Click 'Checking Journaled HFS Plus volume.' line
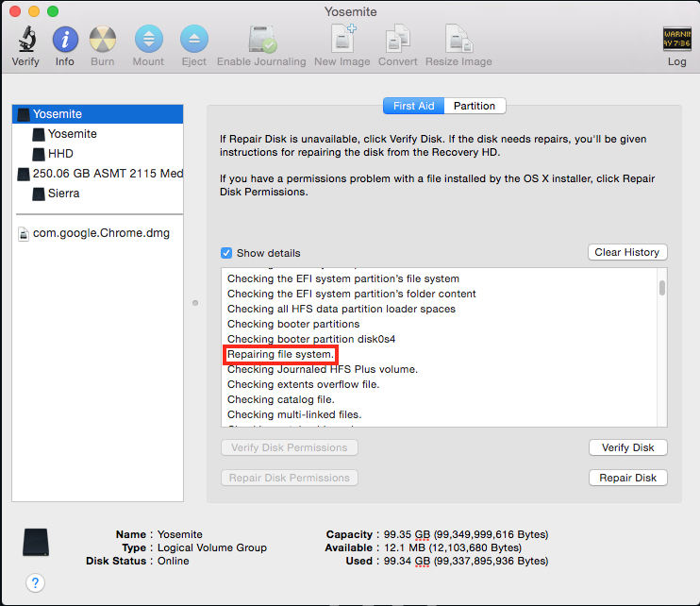Screen dimensions: 700x606 (323, 370)
